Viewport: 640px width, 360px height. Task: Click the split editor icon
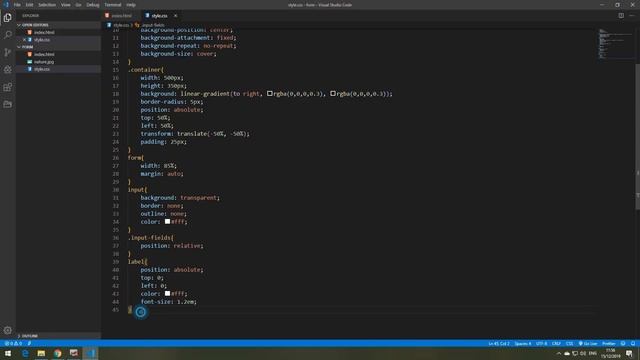pyautogui.click(x=621, y=16)
